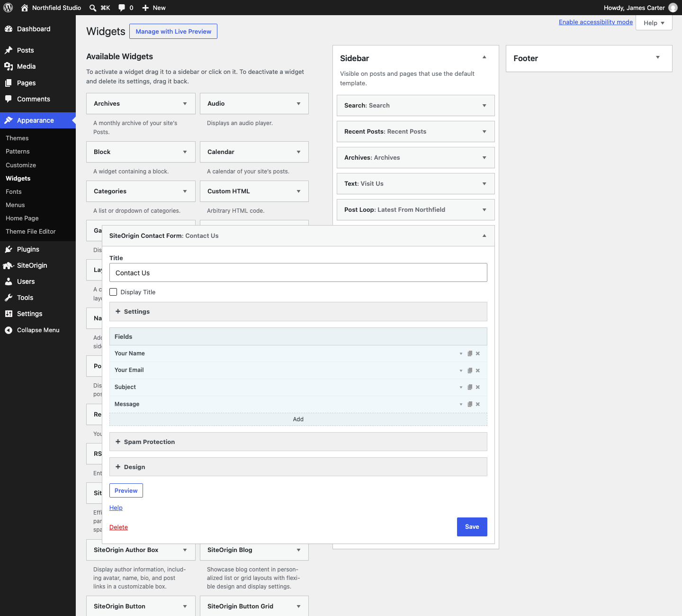
Task: Click the plus New icon in admin bar
Action: click(x=146, y=8)
